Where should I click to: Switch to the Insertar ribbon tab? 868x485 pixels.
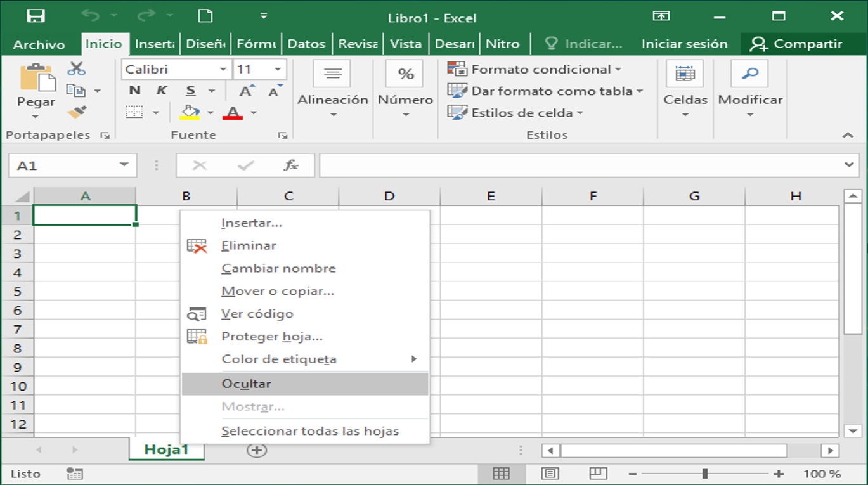[x=155, y=44]
